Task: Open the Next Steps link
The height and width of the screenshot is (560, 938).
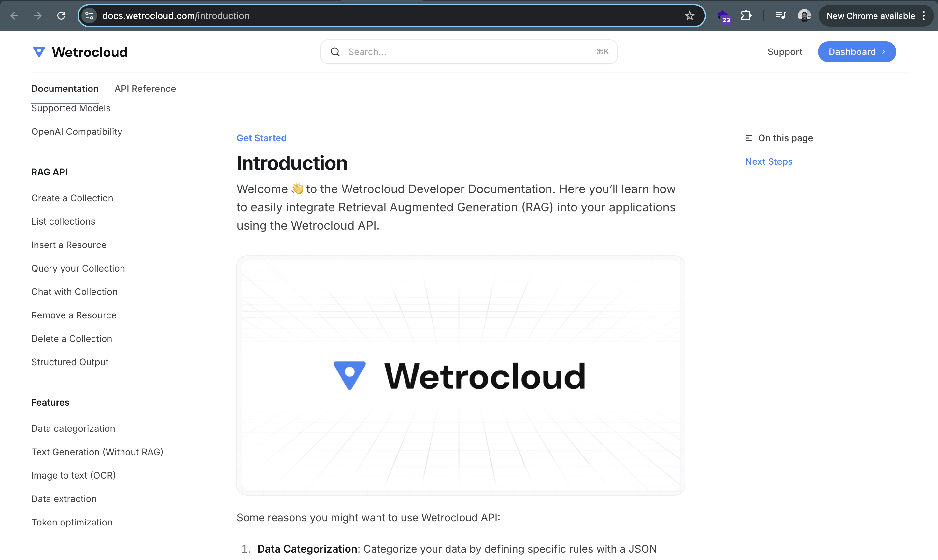Action: (769, 161)
